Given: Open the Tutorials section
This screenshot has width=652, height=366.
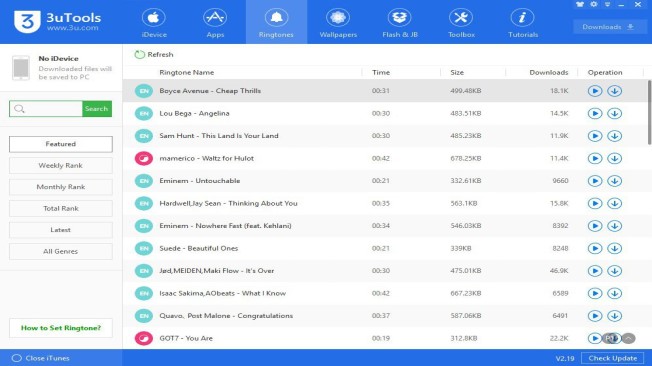Looking at the screenshot, I should point(523,22).
